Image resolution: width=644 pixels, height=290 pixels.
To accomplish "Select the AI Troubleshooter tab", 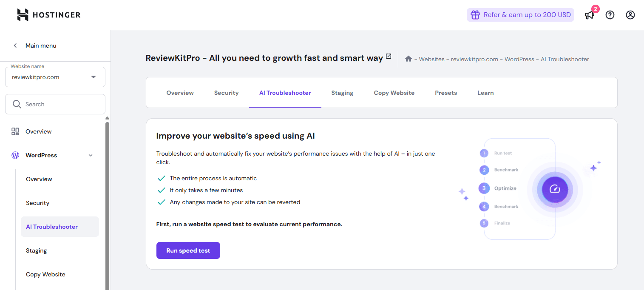I will tap(285, 93).
